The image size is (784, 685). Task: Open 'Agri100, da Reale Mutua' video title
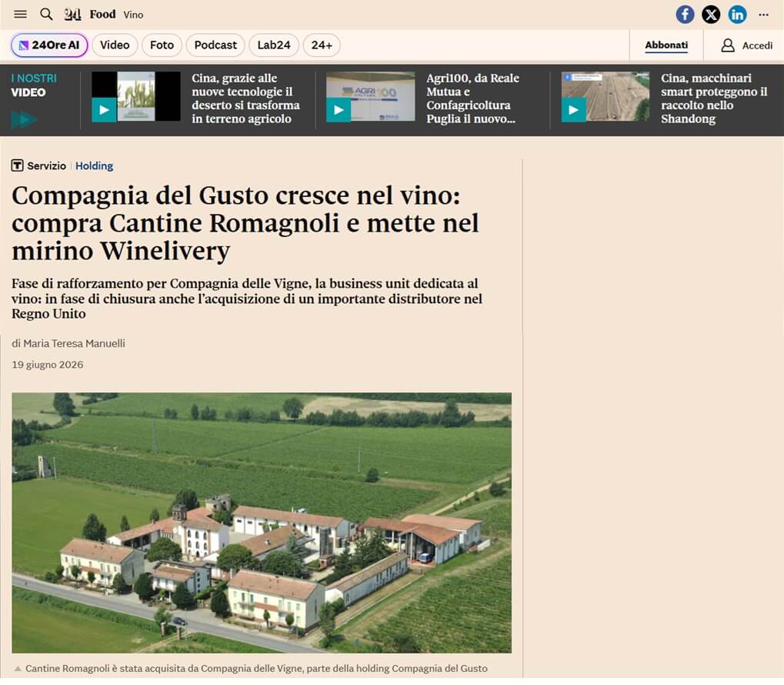tap(472, 99)
